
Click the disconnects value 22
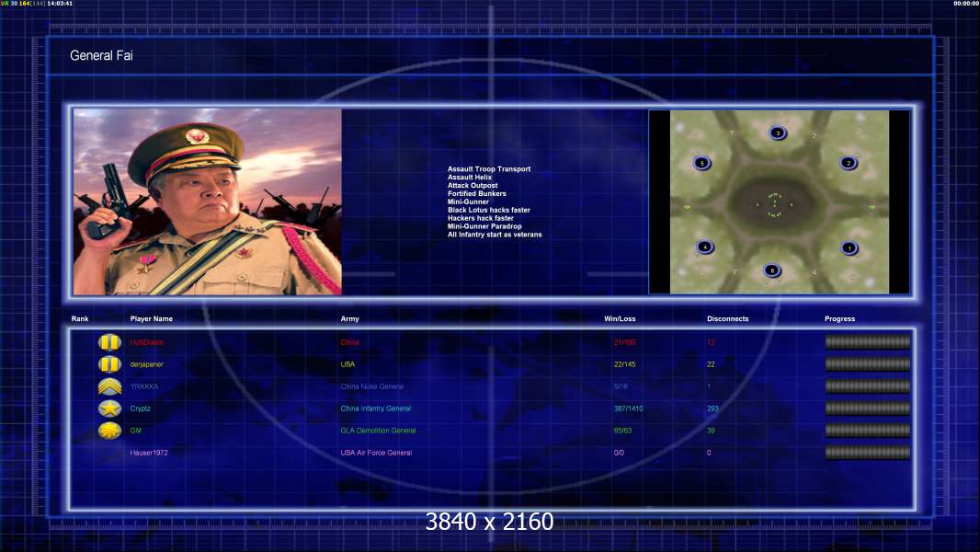711,363
